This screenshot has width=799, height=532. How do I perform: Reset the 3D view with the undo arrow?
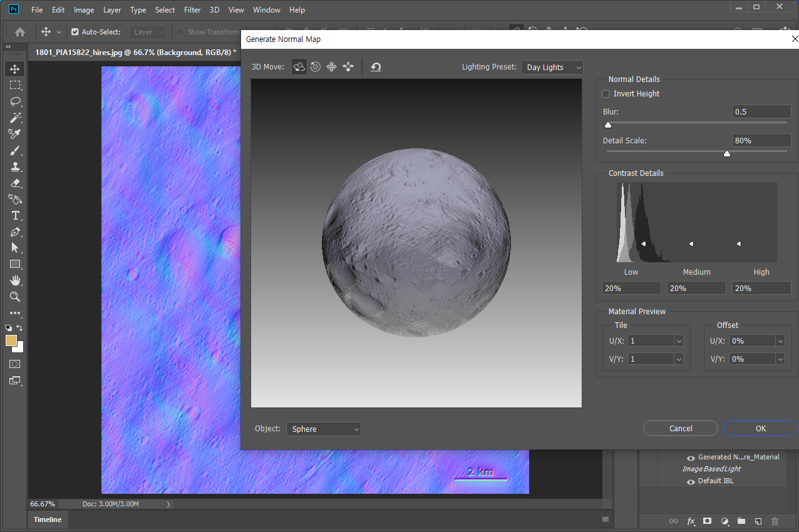(x=376, y=67)
